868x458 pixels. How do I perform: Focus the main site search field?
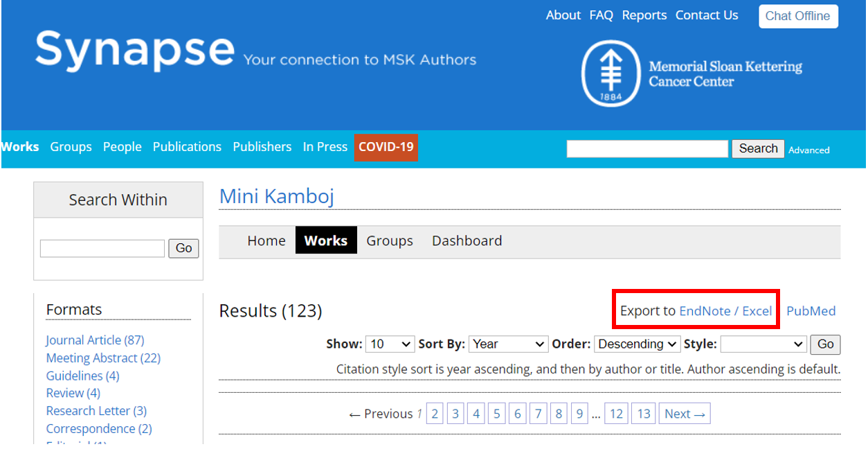point(647,148)
